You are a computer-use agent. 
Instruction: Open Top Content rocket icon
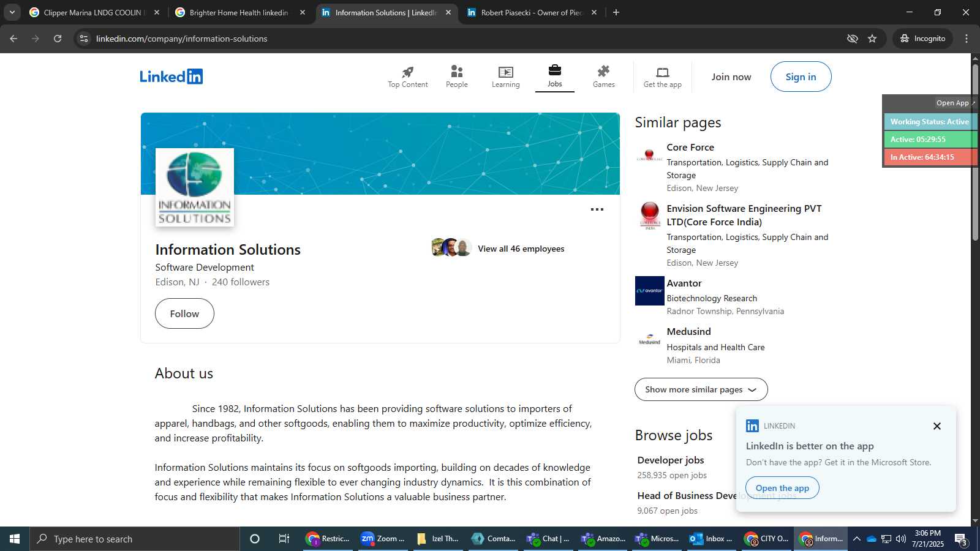point(407,72)
